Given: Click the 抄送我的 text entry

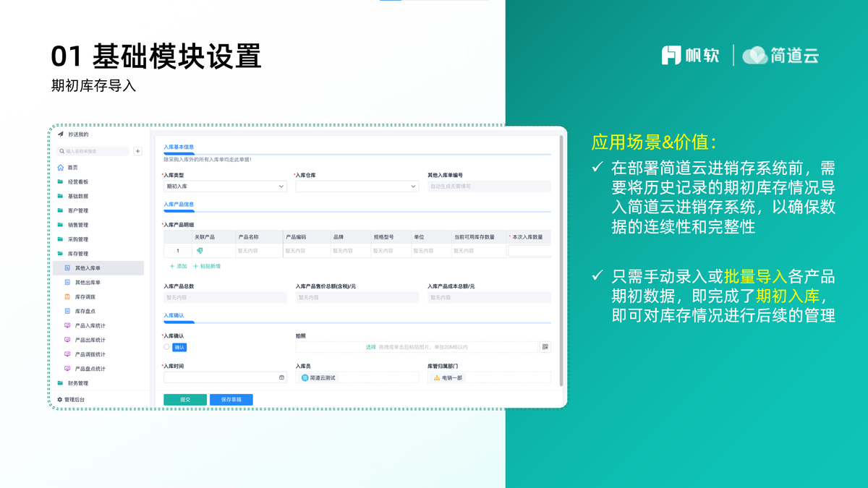Looking at the screenshot, I should click(x=78, y=134).
